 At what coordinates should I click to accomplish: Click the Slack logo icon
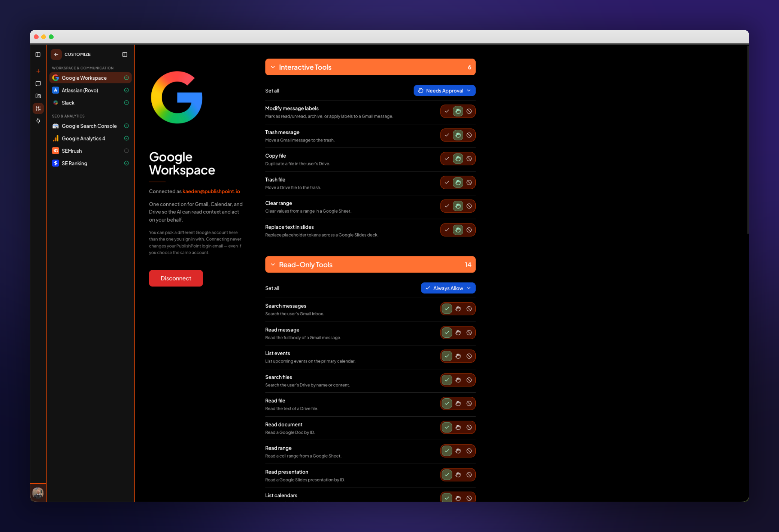55,103
